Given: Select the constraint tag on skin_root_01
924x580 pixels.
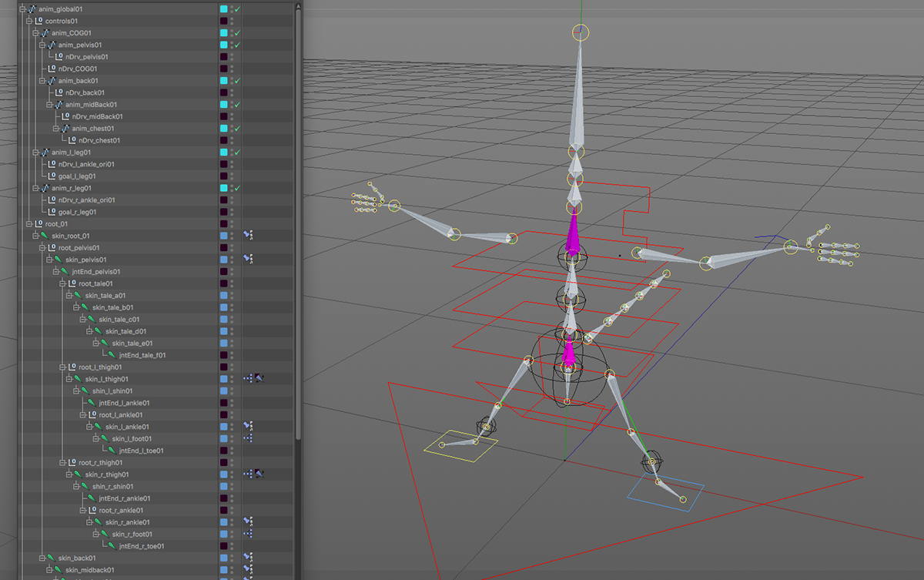Looking at the screenshot, I should (x=248, y=236).
